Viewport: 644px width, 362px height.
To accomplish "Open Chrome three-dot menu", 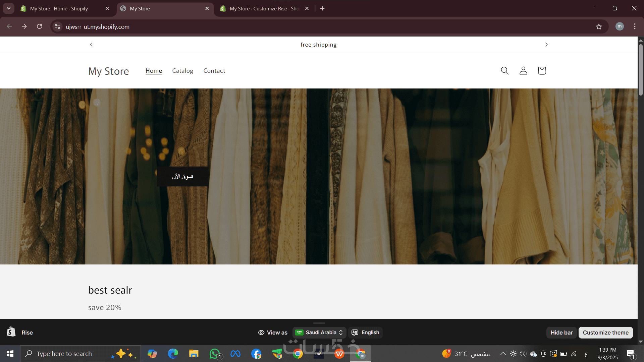I will point(635,26).
